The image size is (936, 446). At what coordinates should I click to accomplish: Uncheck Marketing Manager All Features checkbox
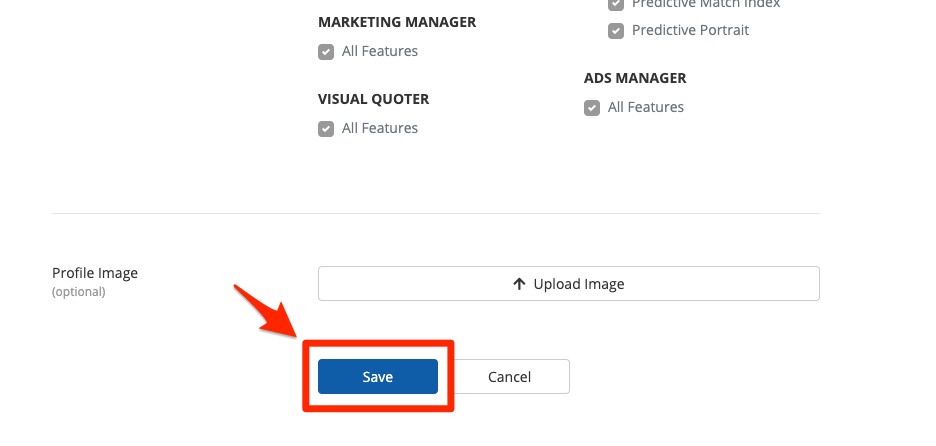pos(326,52)
